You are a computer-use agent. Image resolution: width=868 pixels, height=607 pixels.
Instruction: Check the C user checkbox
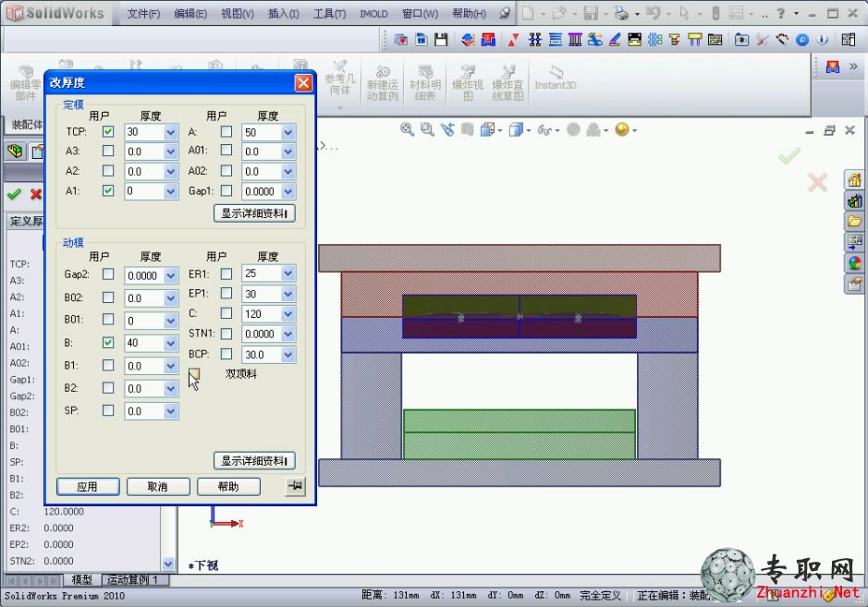click(x=226, y=313)
